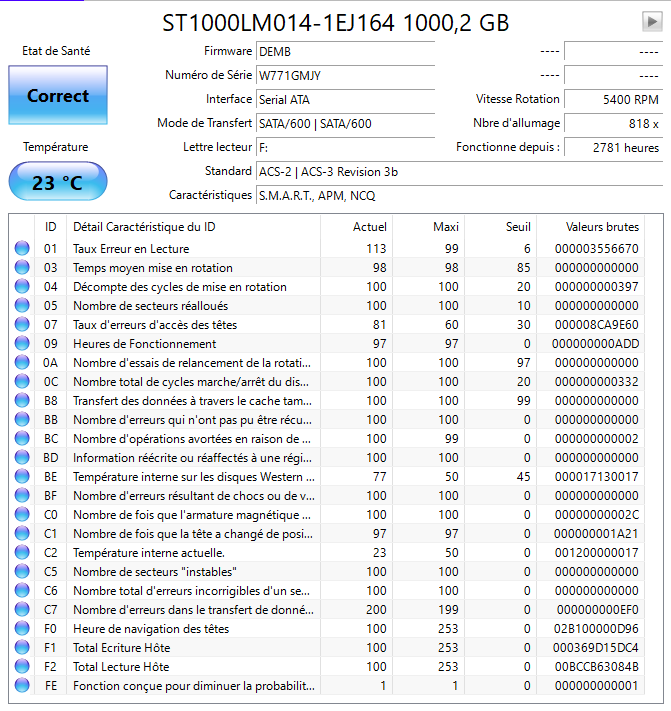The height and width of the screenshot is (711, 671).
Task: Click the Correct health status button
Action: pos(58,95)
